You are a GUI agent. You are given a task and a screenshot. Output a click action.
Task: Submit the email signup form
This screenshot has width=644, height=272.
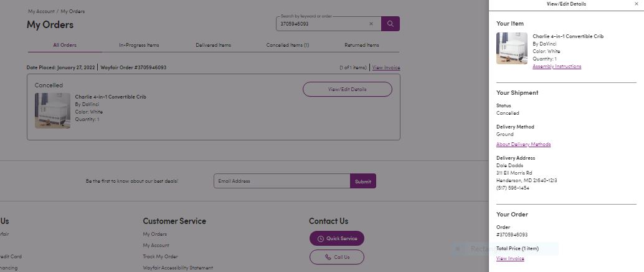pos(363,181)
